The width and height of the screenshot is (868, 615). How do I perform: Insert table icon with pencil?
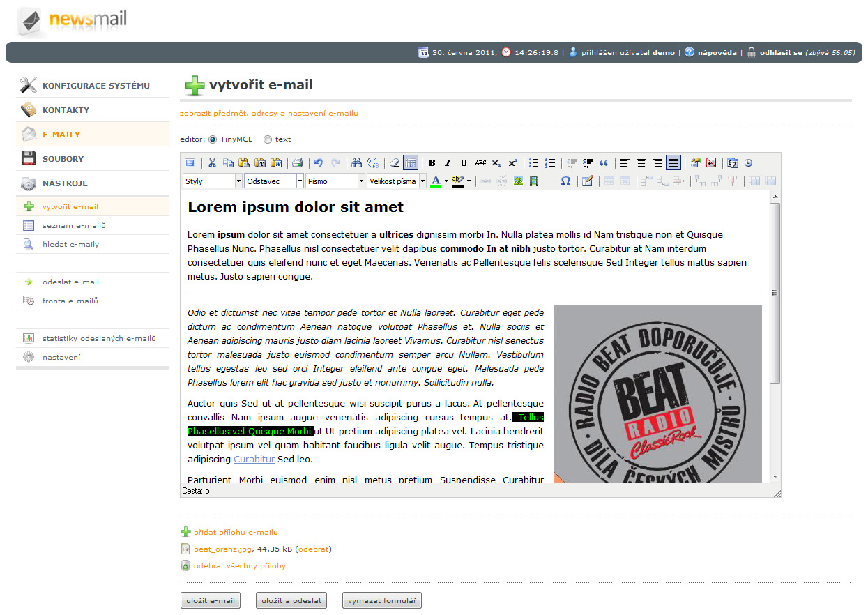(587, 181)
